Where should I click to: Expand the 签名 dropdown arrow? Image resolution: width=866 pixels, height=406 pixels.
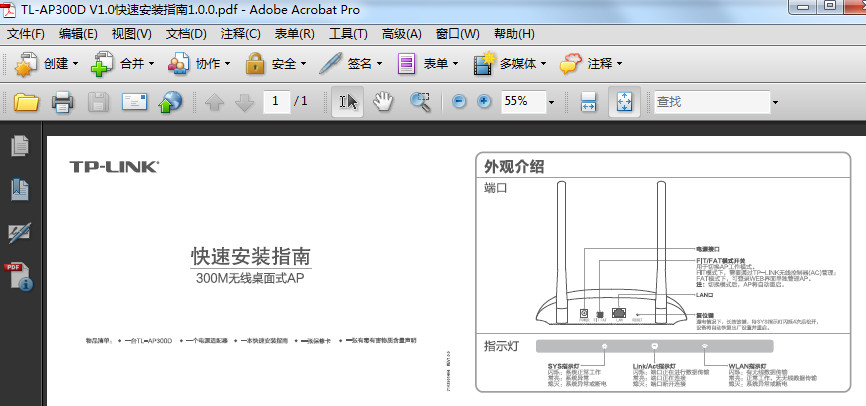[379, 64]
